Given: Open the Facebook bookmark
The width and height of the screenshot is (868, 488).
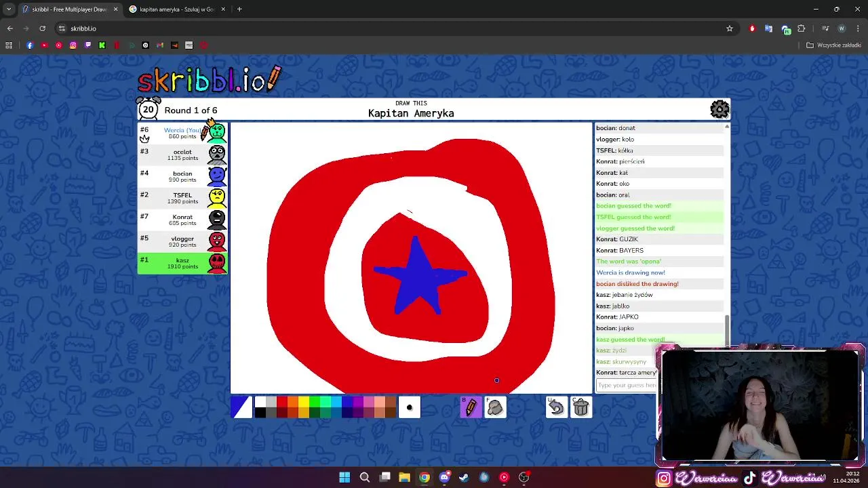Looking at the screenshot, I should point(30,45).
